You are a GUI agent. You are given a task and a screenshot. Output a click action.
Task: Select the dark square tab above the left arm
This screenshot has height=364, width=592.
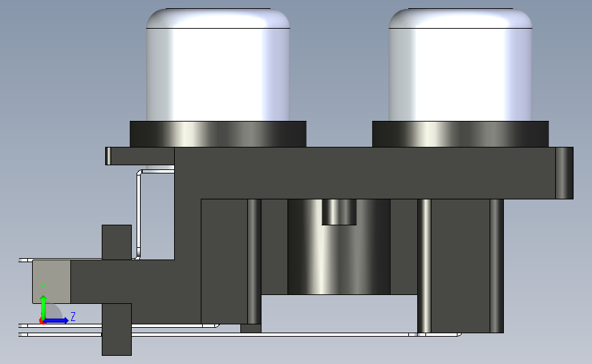(117, 242)
